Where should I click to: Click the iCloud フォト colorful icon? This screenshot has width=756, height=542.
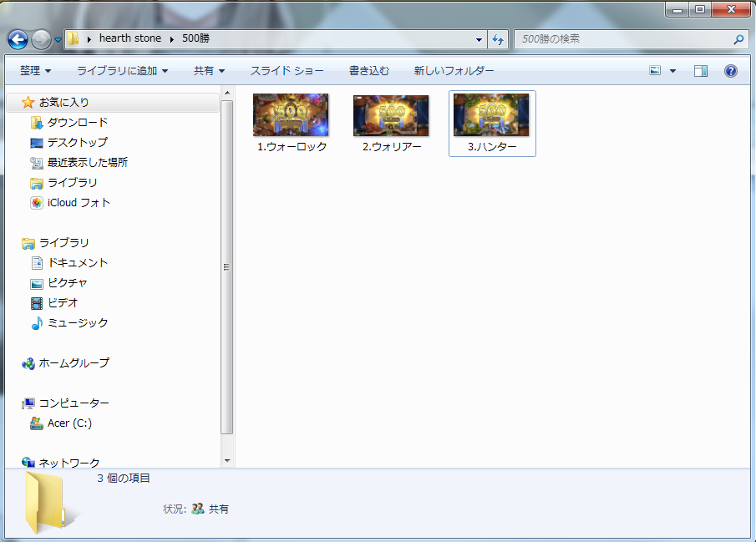click(x=37, y=203)
